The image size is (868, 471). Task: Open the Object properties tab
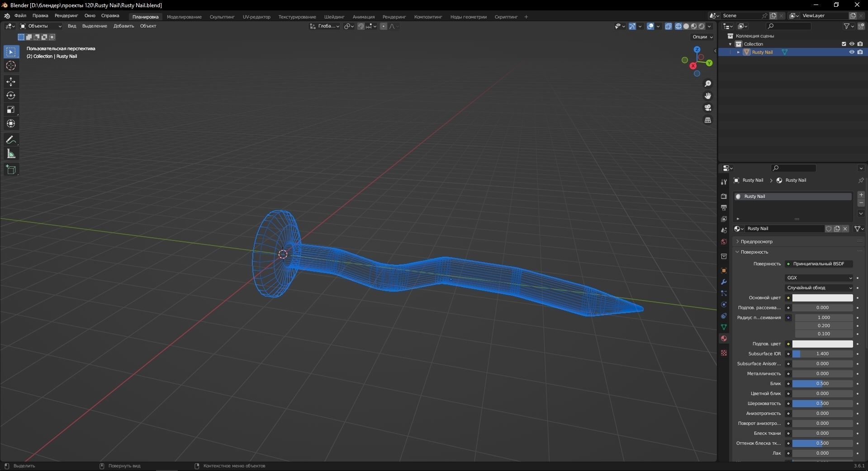[724, 271]
